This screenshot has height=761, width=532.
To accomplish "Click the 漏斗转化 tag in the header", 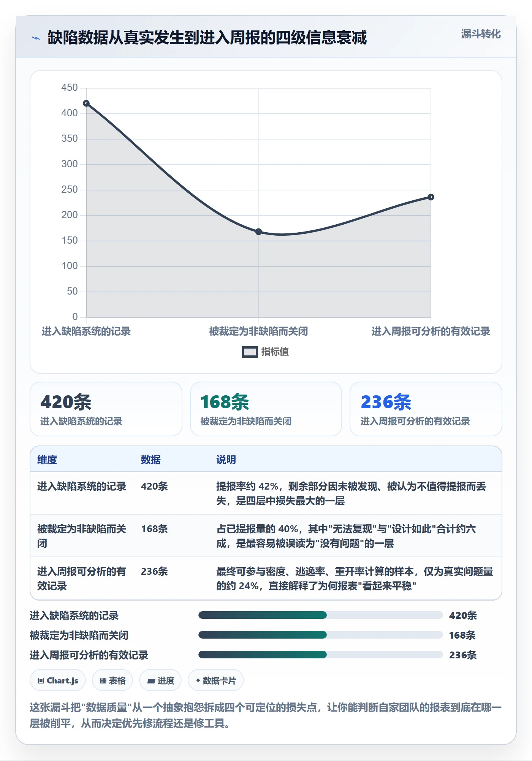I will tap(481, 34).
